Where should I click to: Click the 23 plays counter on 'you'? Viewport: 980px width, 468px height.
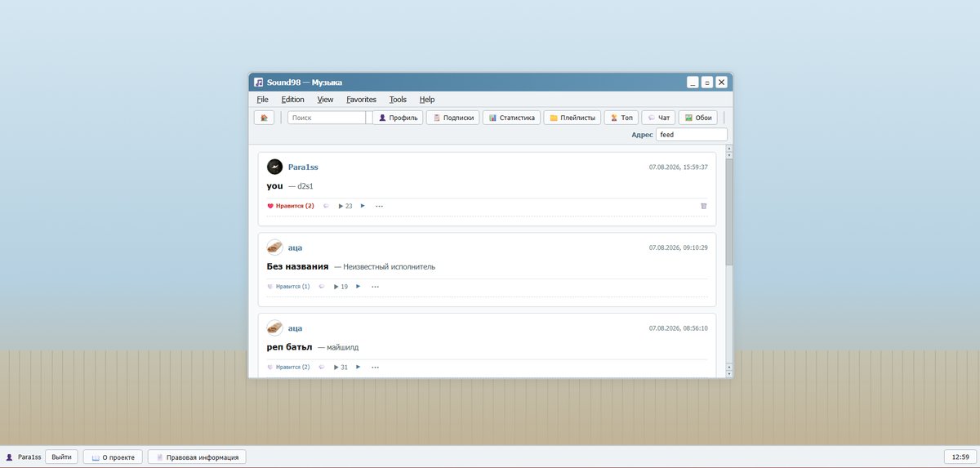click(345, 206)
